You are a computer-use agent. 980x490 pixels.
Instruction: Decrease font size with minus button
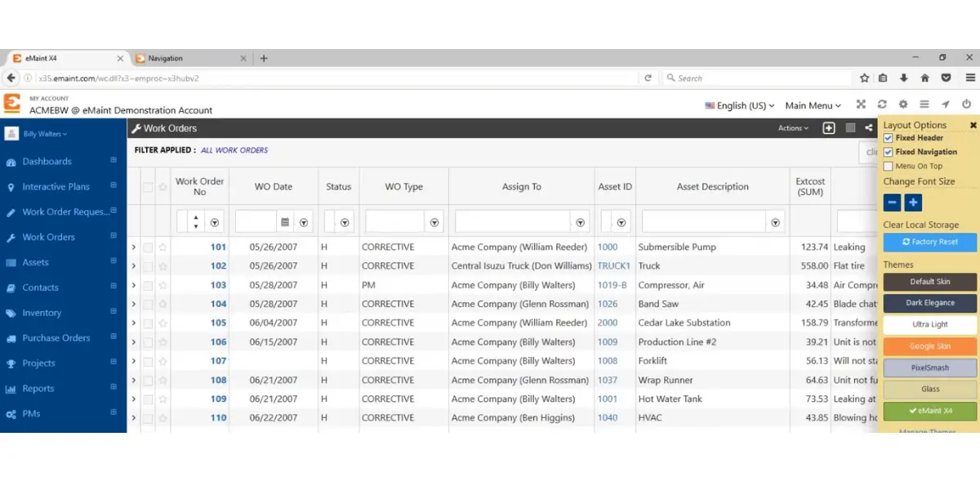pyautogui.click(x=892, y=202)
